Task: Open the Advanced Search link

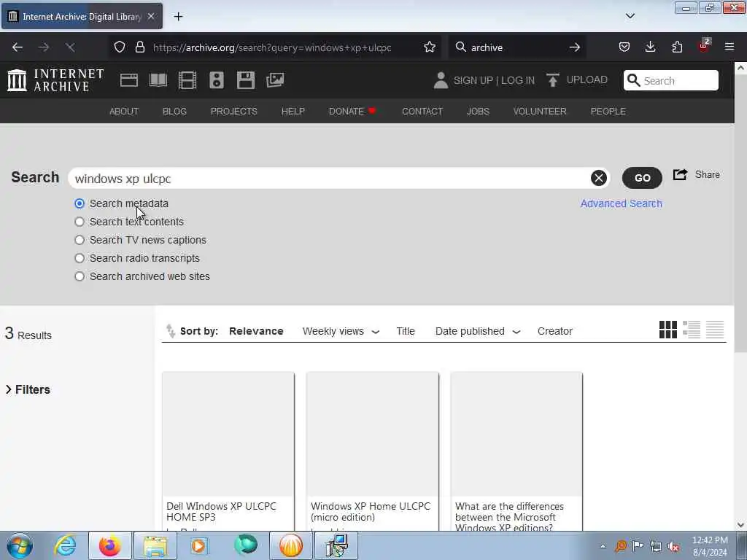Action: (x=622, y=203)
